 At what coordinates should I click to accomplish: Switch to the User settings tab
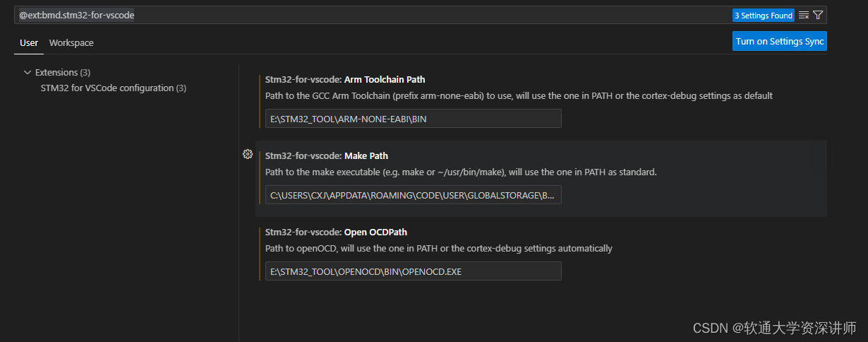(x=29, y=42)
